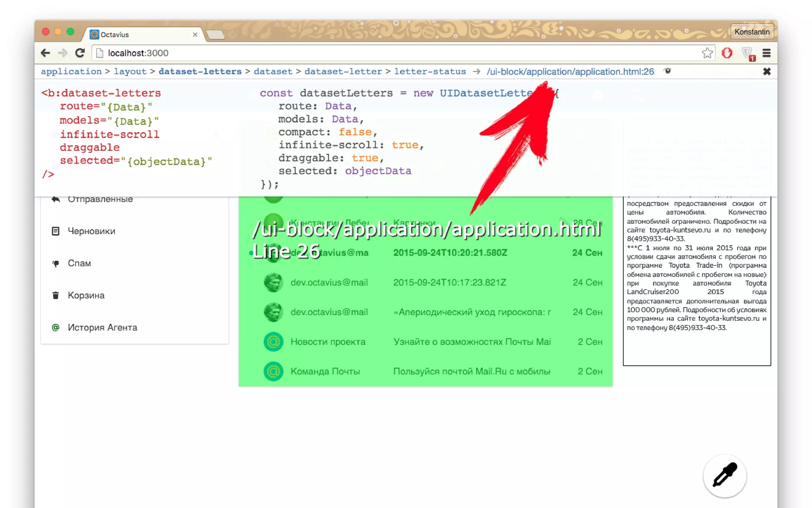This screenshot has width=812, height=508.
Task: Open the application.html:26 source link
Action: point(570,71)
